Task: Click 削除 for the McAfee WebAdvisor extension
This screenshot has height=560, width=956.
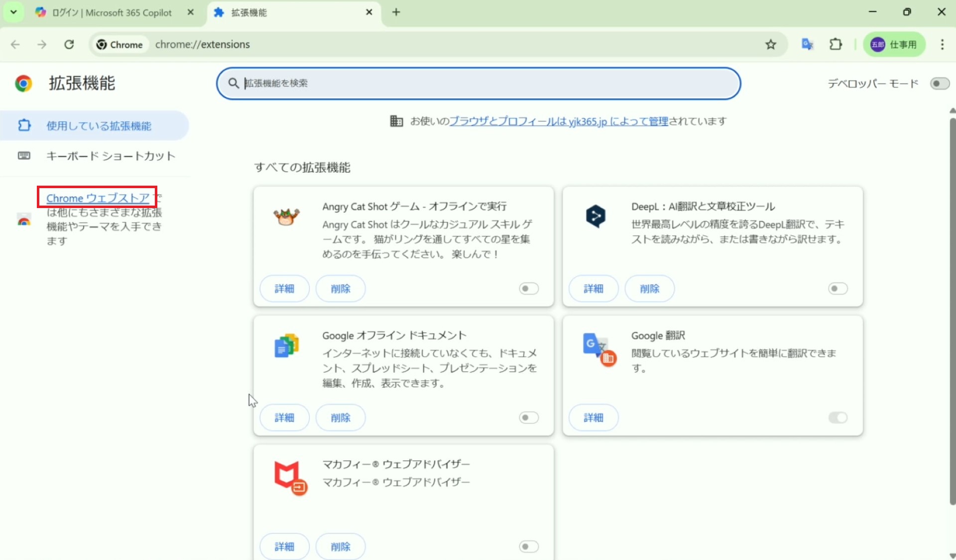Action: [x=341, y=547]
